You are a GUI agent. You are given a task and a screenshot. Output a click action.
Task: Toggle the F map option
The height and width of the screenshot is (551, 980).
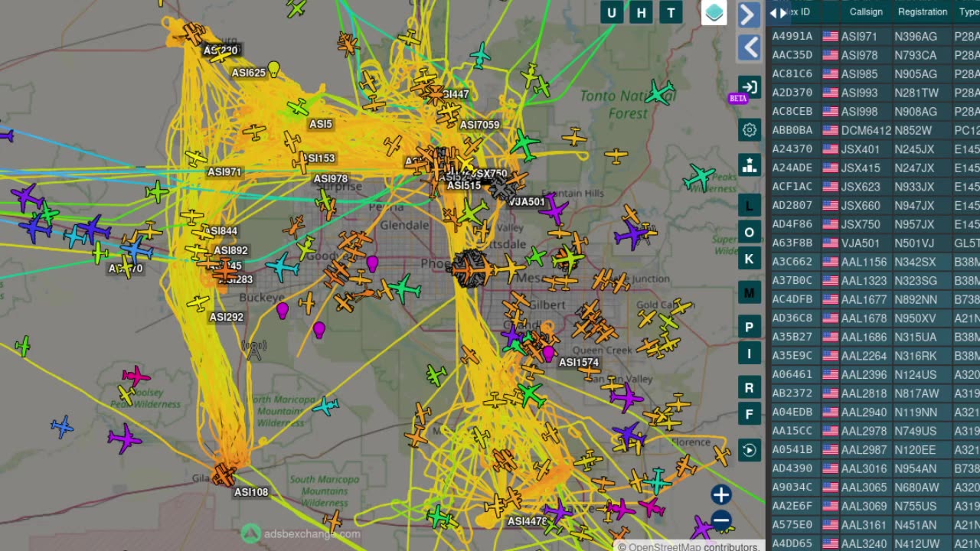click(x=749, y=415)
